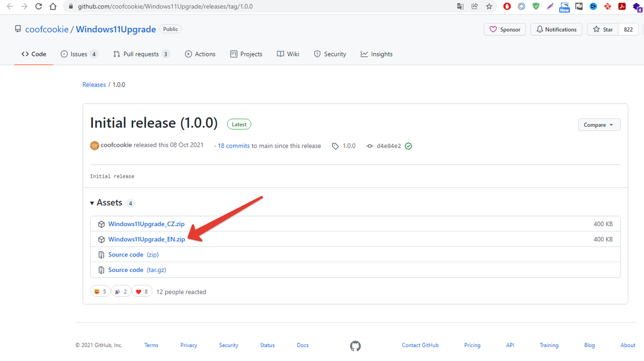644x361 pixels.
Task: Open the green shield extension
Action: 536,7
